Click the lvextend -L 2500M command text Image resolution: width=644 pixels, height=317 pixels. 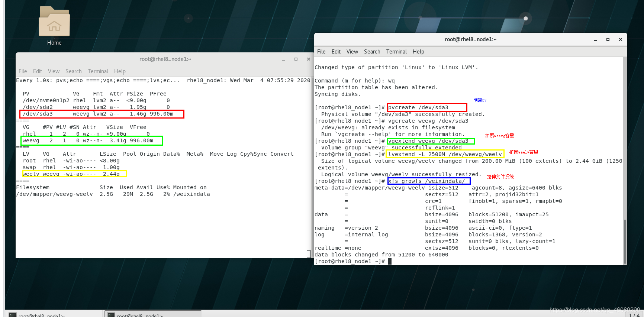click(x=445, y=154)
